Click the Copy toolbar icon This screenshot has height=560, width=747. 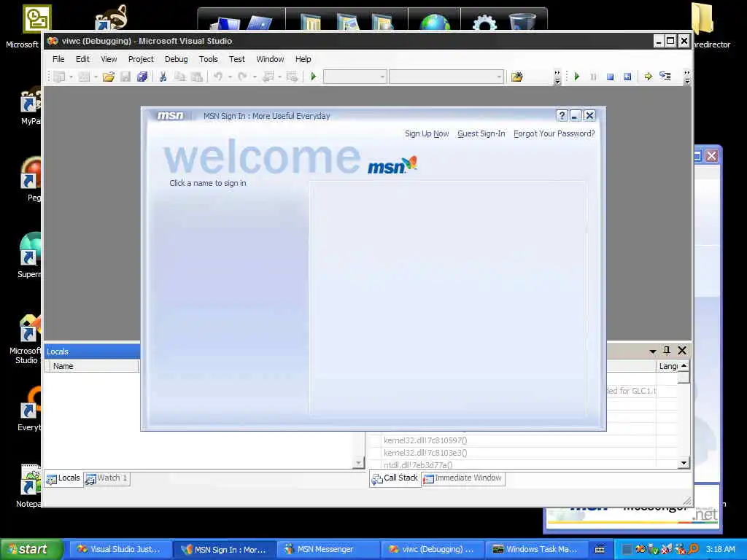click(x=179, y=77)
